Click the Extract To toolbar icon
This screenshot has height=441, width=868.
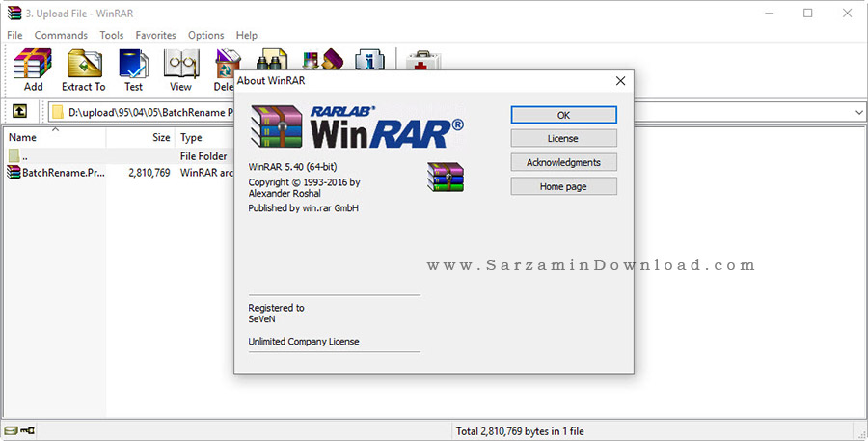coord(84,63)
